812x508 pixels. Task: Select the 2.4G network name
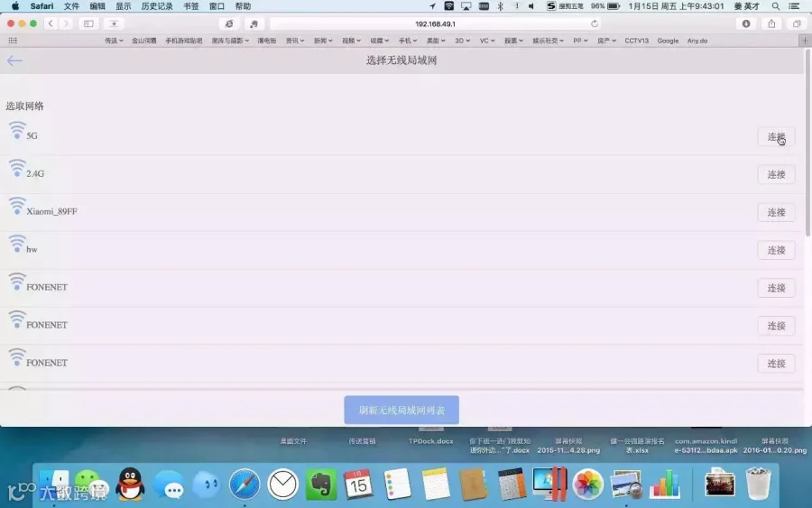[x=35, y=173]
